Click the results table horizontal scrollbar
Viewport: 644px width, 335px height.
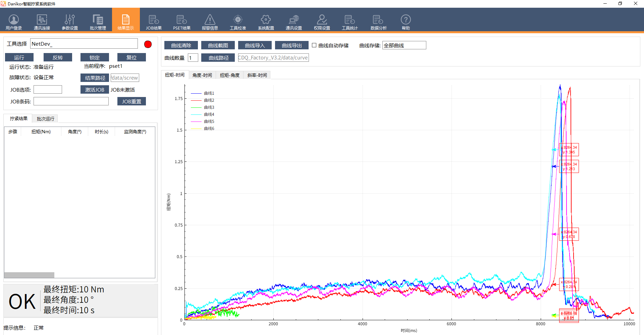(x=29, y=275)
